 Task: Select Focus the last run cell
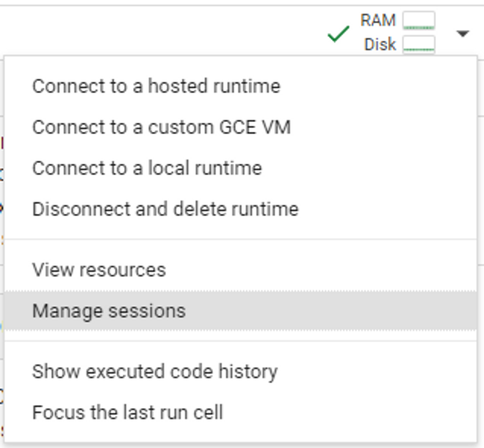tap(241, 413)
